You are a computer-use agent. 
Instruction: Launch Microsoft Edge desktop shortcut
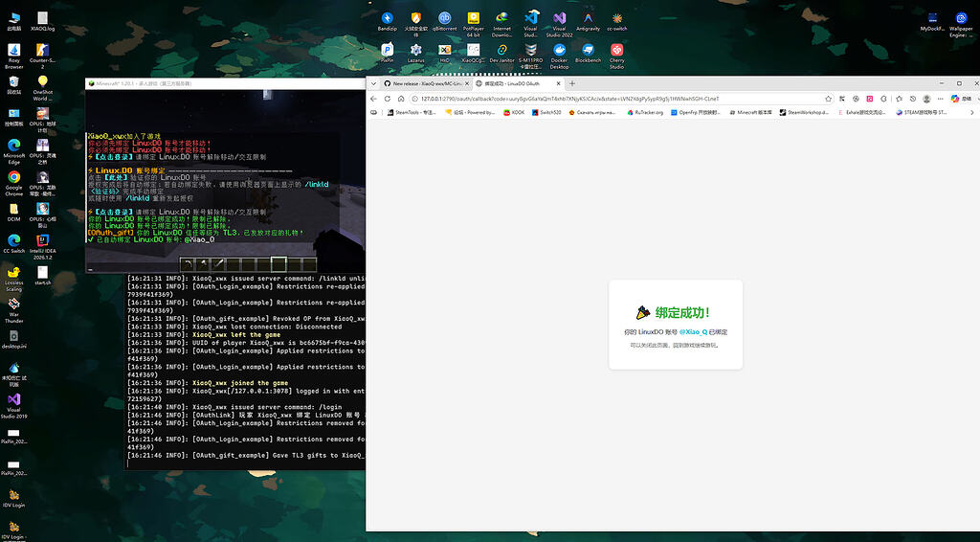click(x=13, y=152)
